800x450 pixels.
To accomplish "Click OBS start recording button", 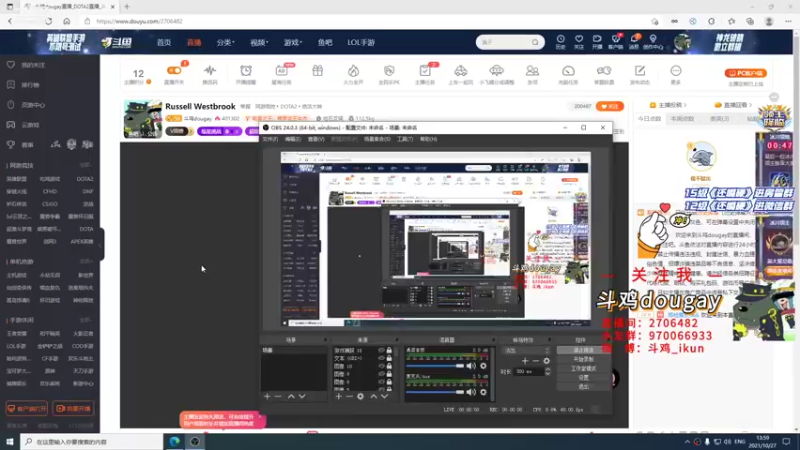I will point(583,359).
